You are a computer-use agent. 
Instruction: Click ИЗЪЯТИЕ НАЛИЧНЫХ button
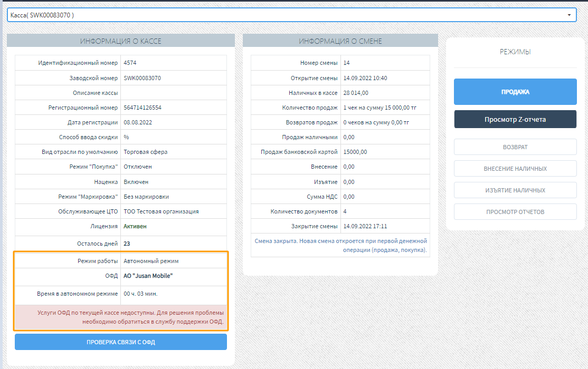pos(515,190)
